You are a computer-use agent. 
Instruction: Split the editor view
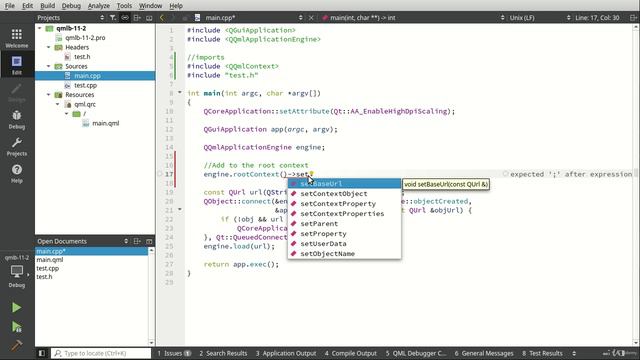tap(633, 18)
